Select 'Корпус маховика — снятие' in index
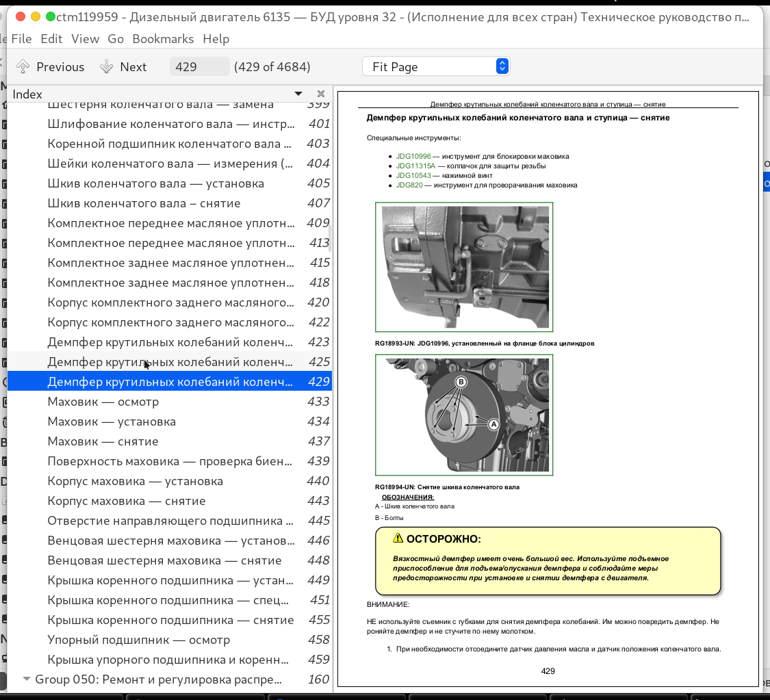Viewport: 770px width, 700px height. pos(127,501)
